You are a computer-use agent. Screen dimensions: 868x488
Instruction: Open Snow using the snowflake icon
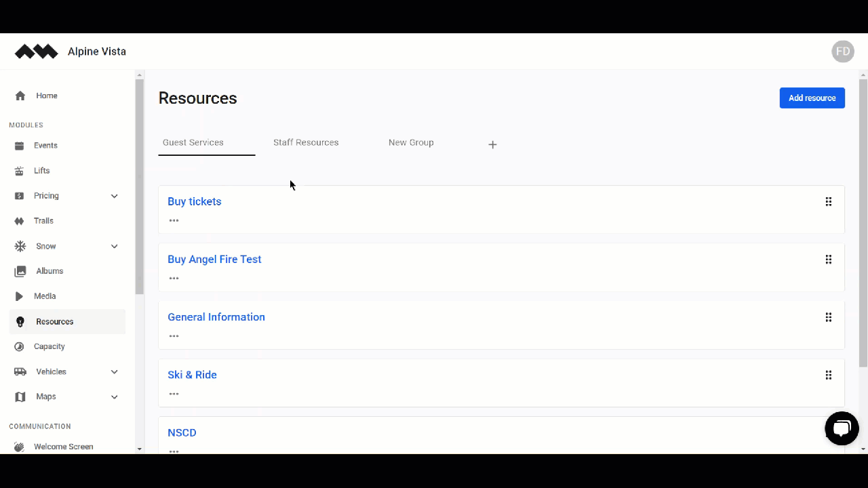point(20,246)
